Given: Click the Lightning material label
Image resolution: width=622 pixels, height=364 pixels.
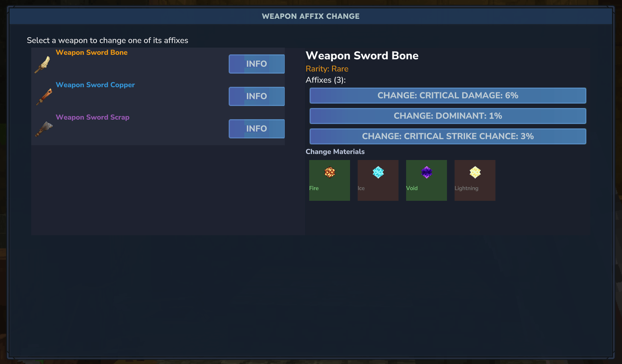Looking at the screenshot, I should (466, 188).
